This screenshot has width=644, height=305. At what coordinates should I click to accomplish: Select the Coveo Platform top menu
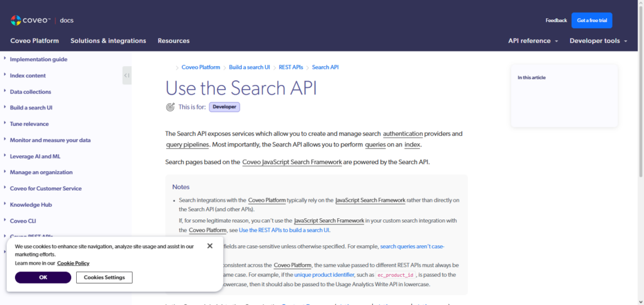(35, 41)
